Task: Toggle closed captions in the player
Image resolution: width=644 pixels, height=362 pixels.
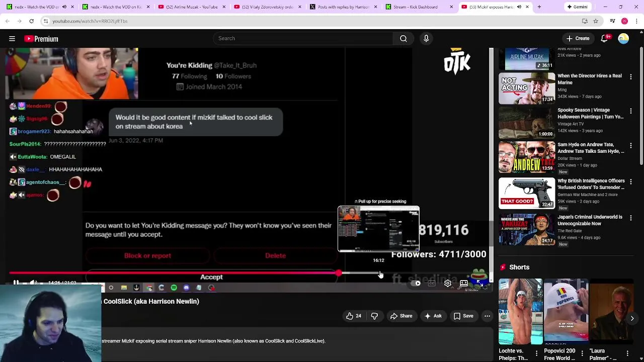Action: point(432,284)
